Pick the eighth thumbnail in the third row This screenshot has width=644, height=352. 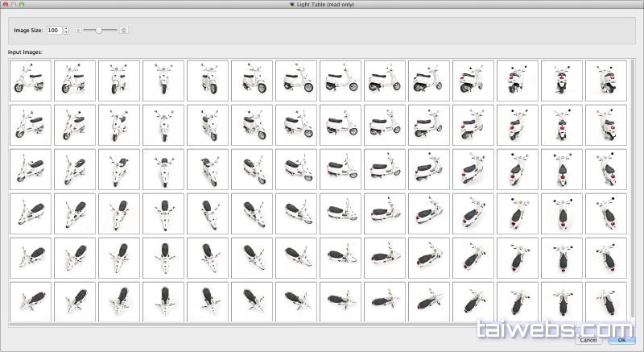(x=341, y=169)
